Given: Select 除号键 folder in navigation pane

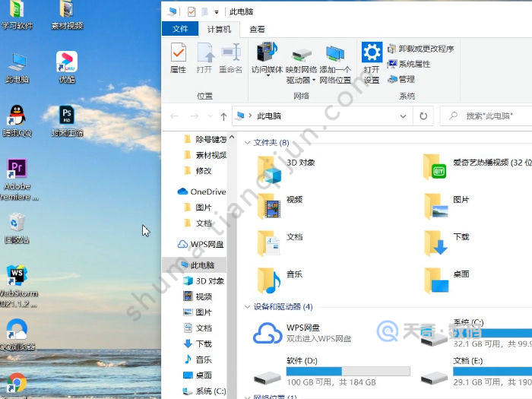Looking at the screenshot, I should coord(205,139).
